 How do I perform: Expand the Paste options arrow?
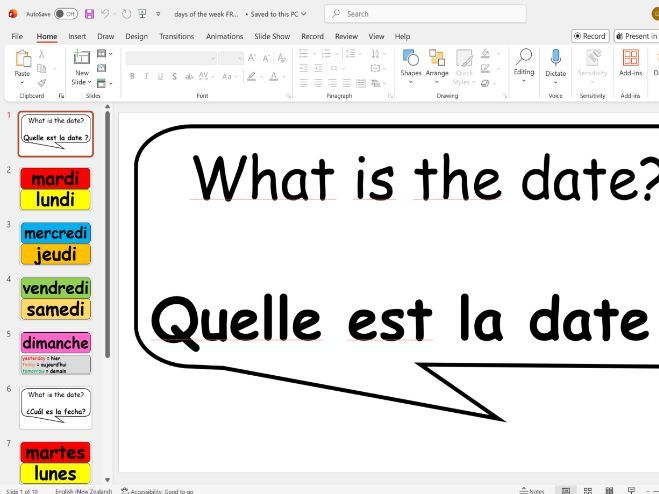pyautogui.click(x=22, y=82)
